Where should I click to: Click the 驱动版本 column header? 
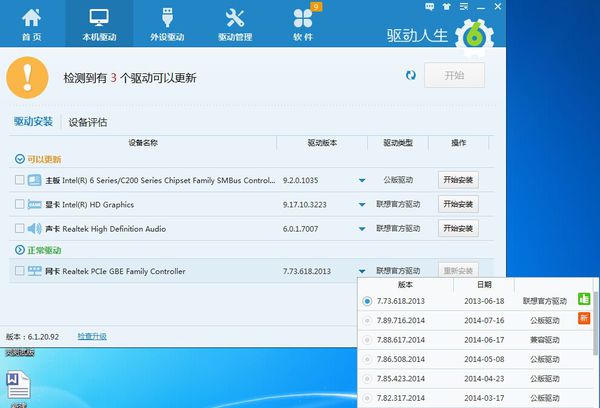click(322, 143)
